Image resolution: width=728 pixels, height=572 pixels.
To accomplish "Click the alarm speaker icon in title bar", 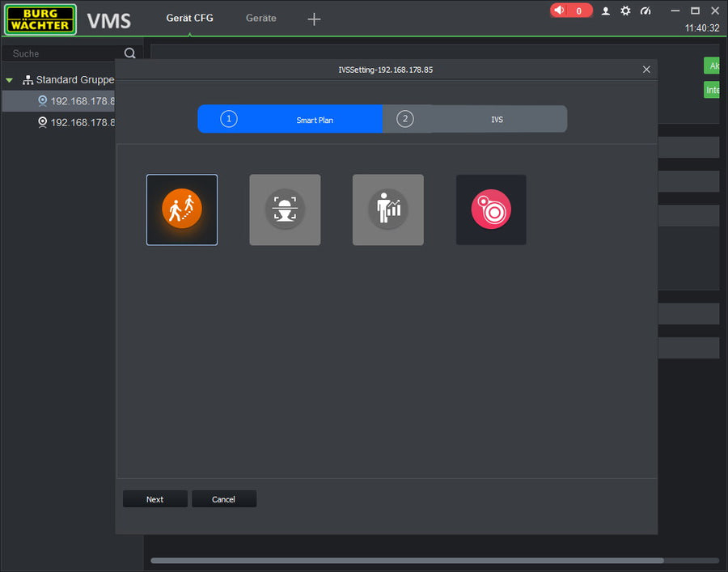I will [559, 11].
